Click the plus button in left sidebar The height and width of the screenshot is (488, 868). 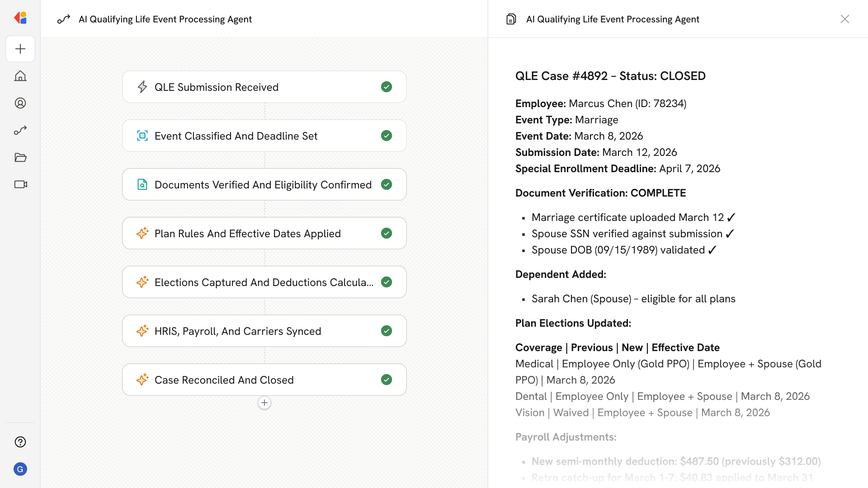coord(20,49)
